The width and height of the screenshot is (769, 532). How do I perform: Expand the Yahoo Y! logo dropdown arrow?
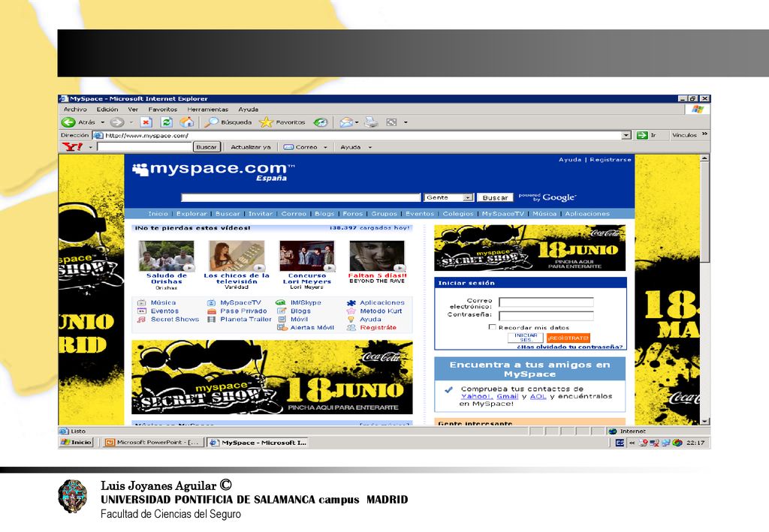click(x=91, y=147)
